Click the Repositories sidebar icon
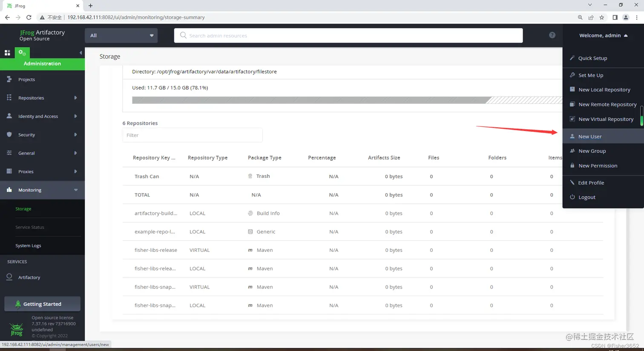The image size is (644, 351). (9, 97)
